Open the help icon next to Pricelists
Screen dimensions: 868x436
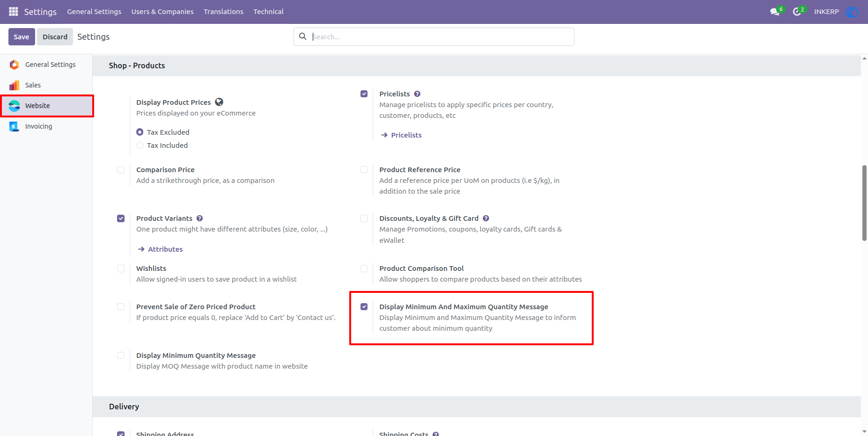tap(417, 94)
